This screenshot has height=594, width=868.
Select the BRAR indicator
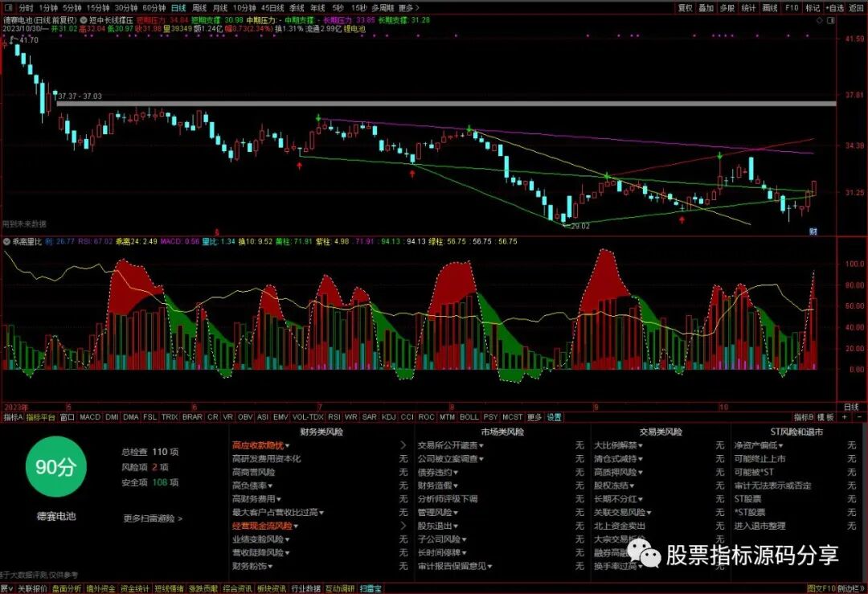(192, 417)
